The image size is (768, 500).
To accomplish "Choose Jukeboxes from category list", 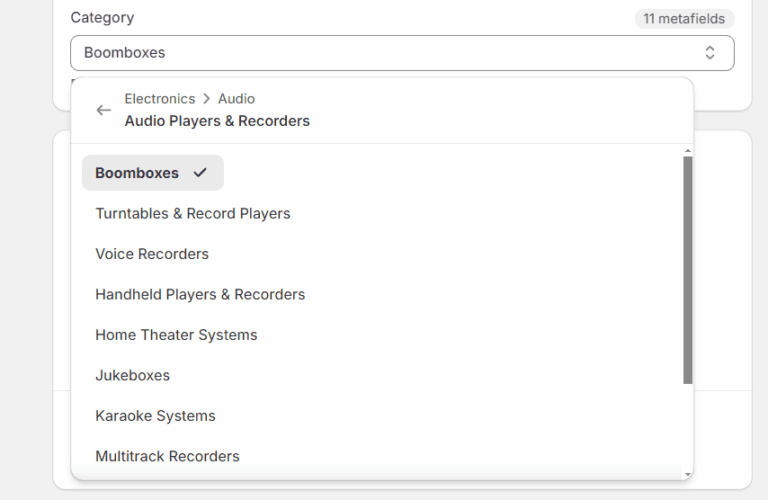I will (133, 375).
